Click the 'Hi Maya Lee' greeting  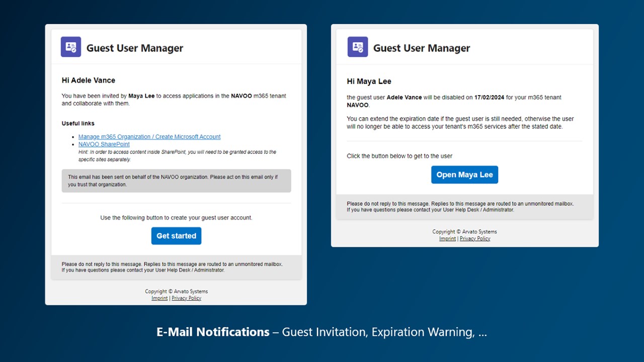click(x=369, y=81)
